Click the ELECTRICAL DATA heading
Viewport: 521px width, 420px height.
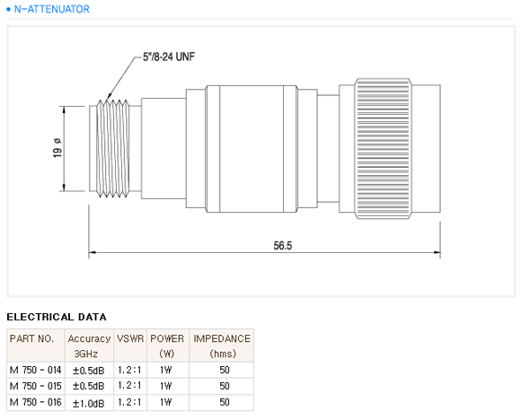pos(57,317)
